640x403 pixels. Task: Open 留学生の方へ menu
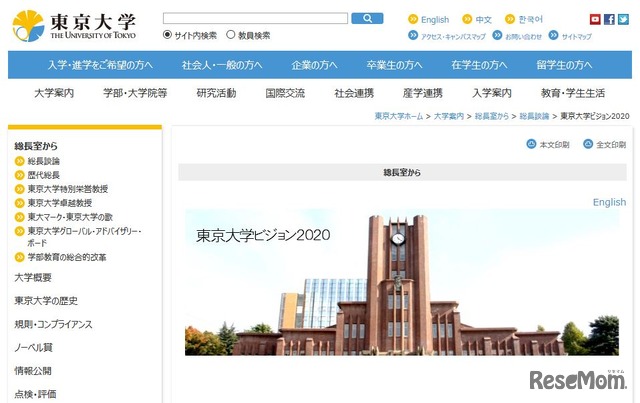pyautogui.click(x=564, y=65)
